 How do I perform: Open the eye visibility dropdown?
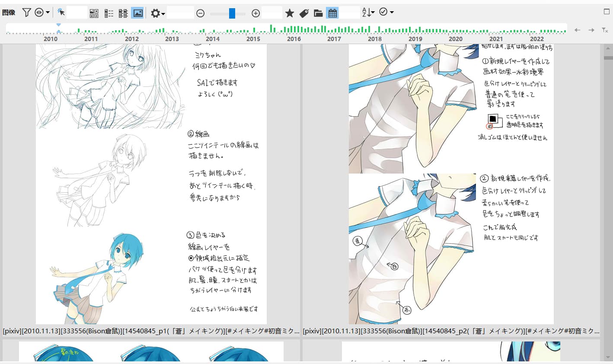coord(42,13)
